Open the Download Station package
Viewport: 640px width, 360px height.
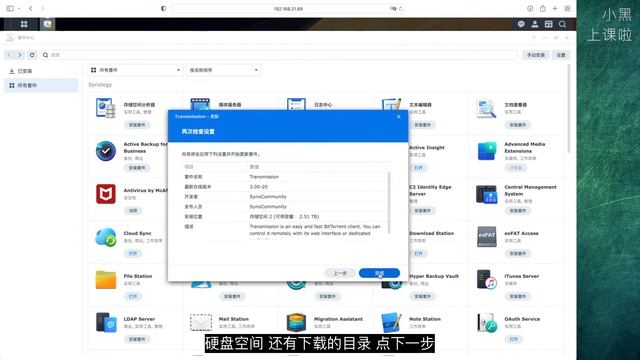[418, 253]
